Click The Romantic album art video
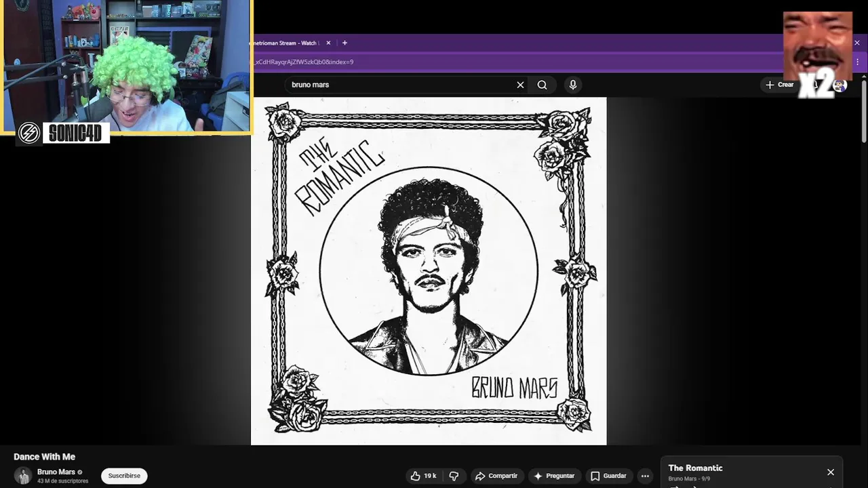 429,271
